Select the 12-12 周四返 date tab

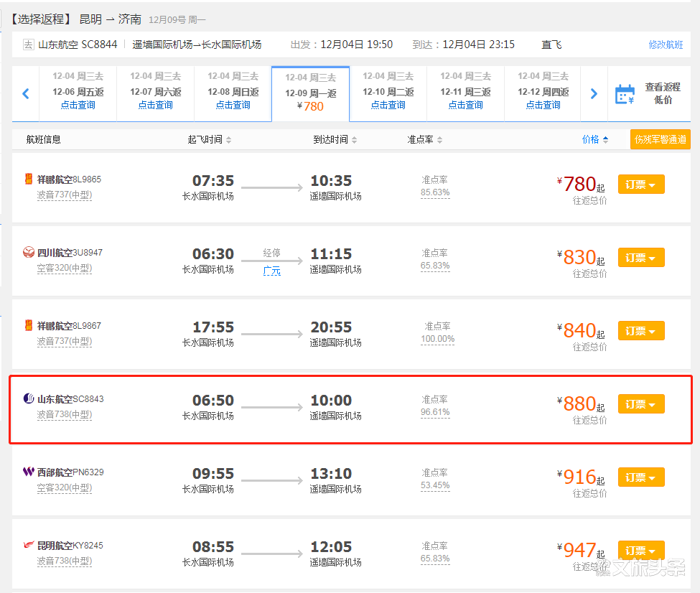(x=543, y=93)
